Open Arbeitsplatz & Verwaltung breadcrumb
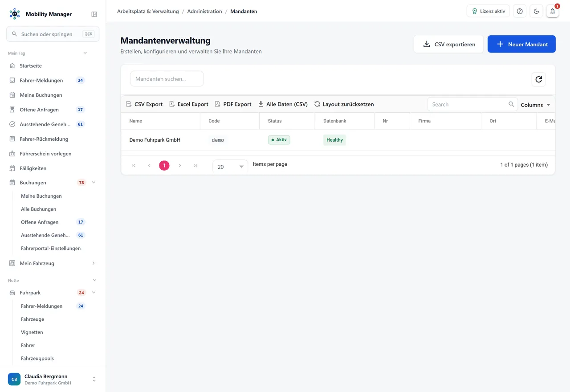This screenshot has height=392, width=570. (x=148, y=11)
